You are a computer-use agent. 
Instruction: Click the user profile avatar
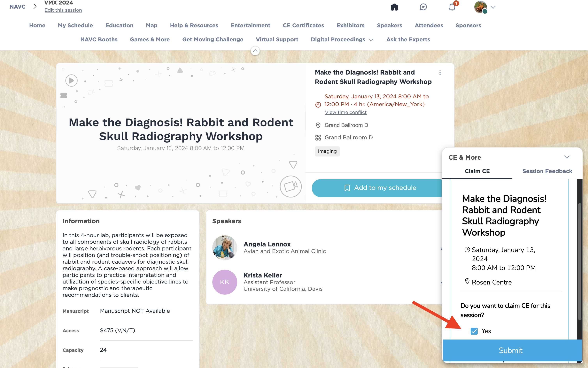point(481,7)
